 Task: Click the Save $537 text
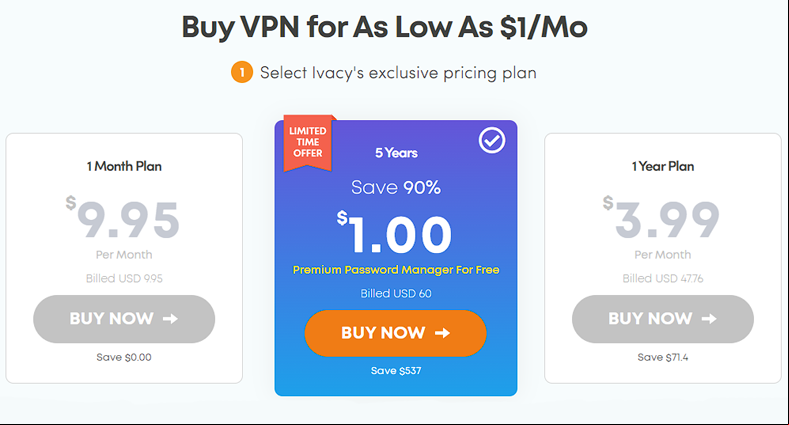(396, 371)
